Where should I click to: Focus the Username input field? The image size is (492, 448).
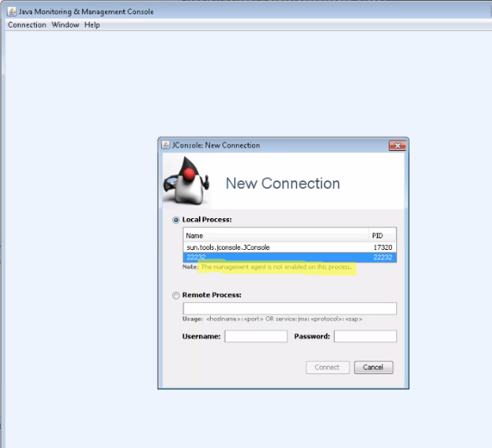(x=256, y=336)
